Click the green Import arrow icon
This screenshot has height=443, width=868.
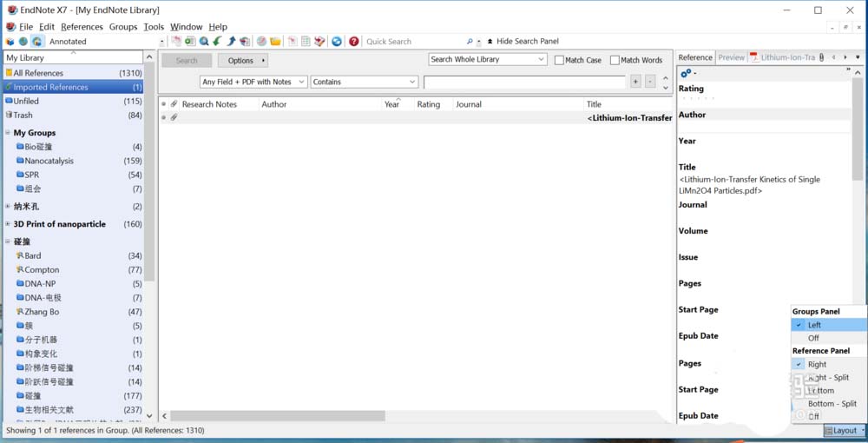point(218,42)
